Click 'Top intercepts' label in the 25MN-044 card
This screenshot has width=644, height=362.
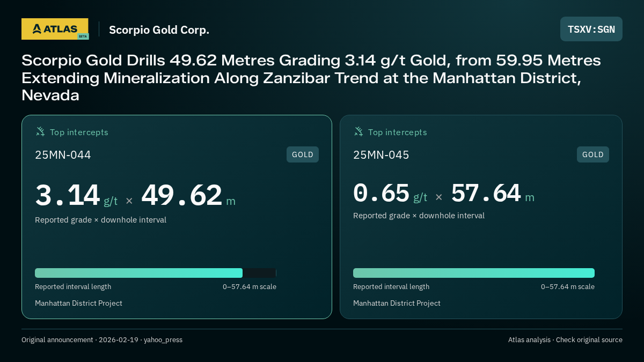[x=79, y=132]
